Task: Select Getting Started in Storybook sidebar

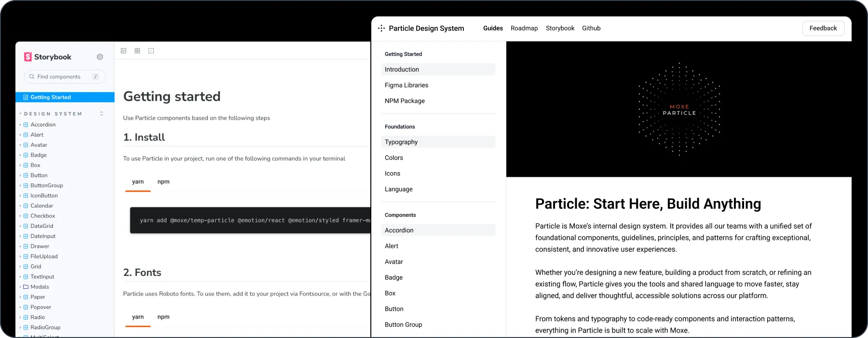Action: coord(65,98)
